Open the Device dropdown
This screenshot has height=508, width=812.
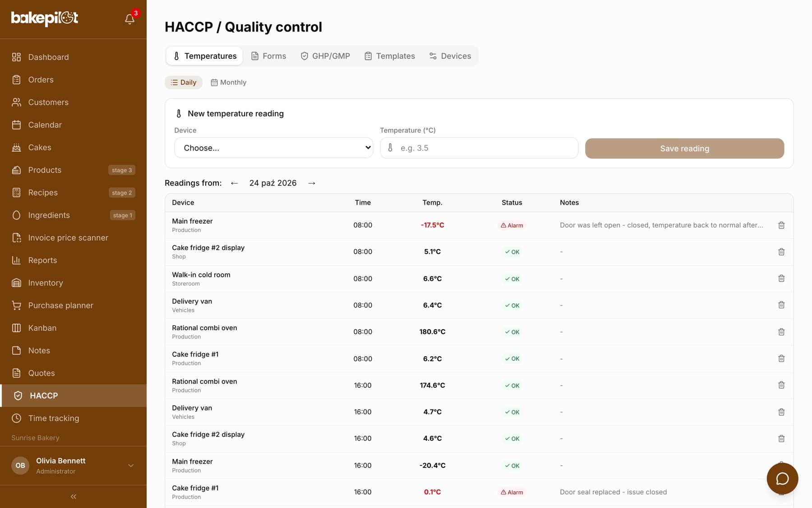click(273, 148)
